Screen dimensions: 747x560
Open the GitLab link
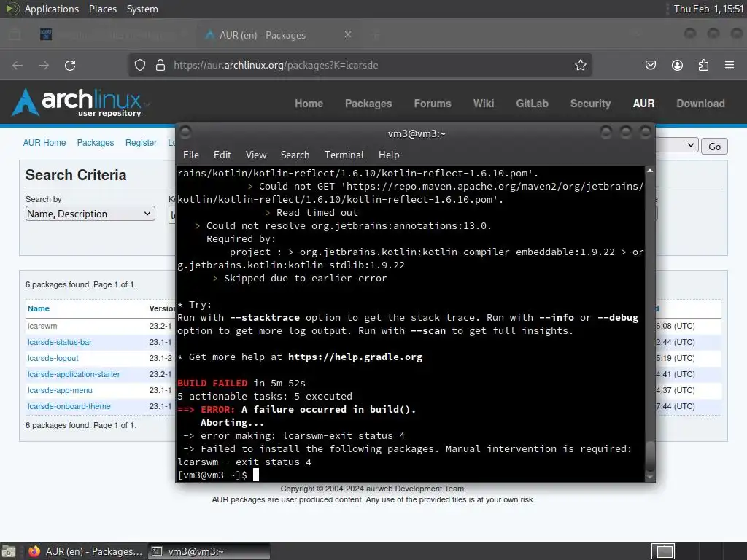coord(532,104)
